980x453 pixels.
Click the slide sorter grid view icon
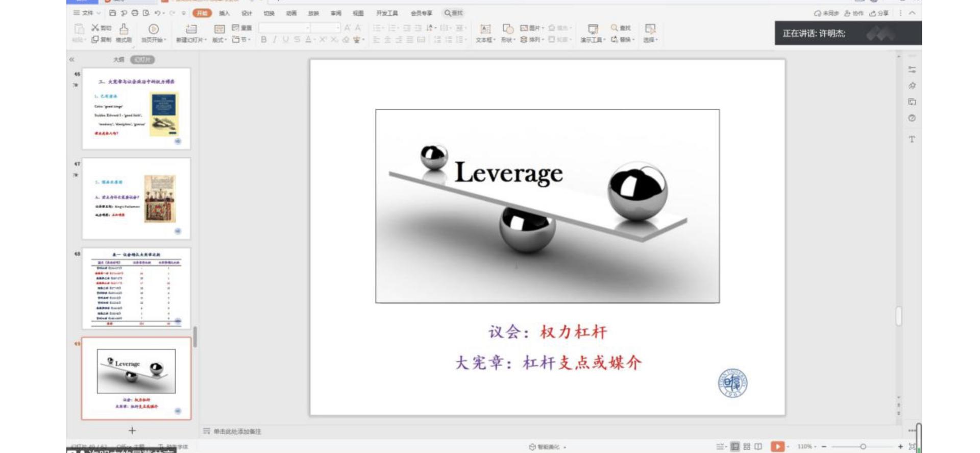(747, 446)
